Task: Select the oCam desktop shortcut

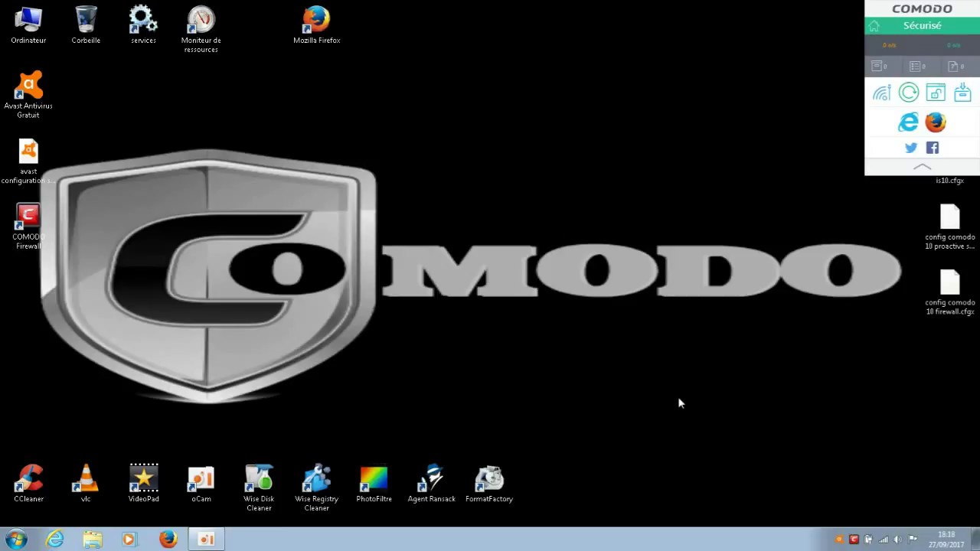Action: (201, 484)
